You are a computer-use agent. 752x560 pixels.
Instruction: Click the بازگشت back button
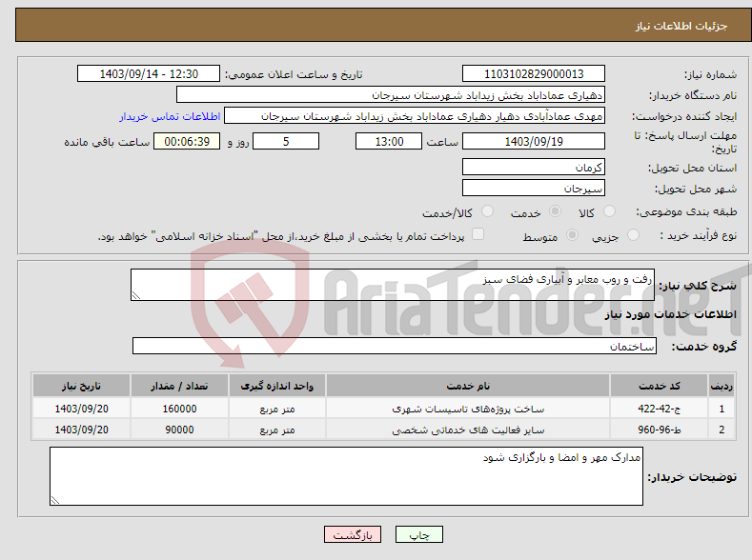point(353,534)
